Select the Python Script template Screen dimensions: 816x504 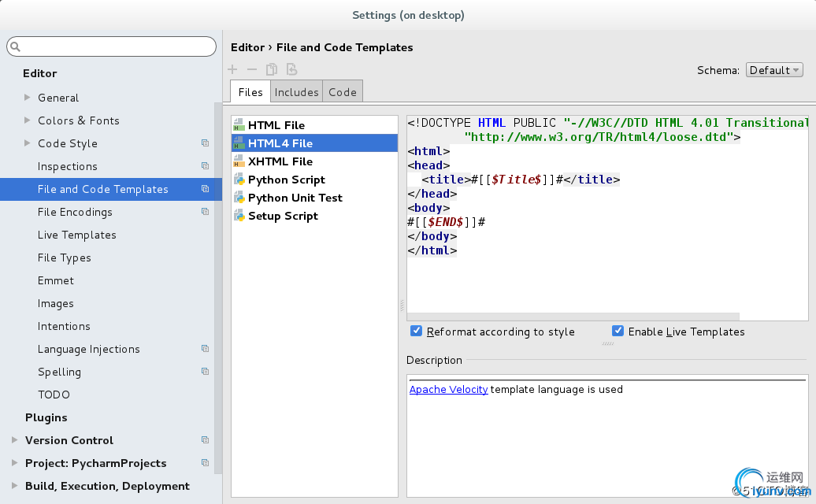tap(314, 180)
